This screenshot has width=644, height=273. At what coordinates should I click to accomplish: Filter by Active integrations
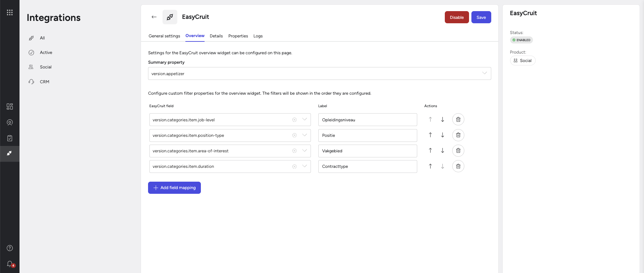[x=46, y=53]
